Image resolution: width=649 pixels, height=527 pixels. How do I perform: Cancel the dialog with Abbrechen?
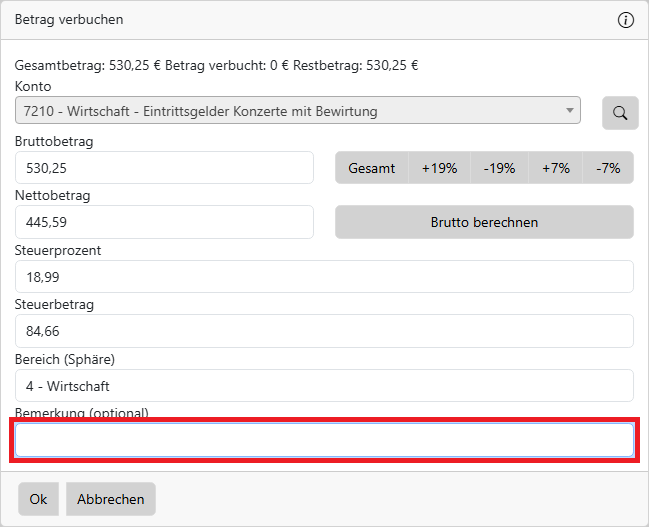point(111,499)
